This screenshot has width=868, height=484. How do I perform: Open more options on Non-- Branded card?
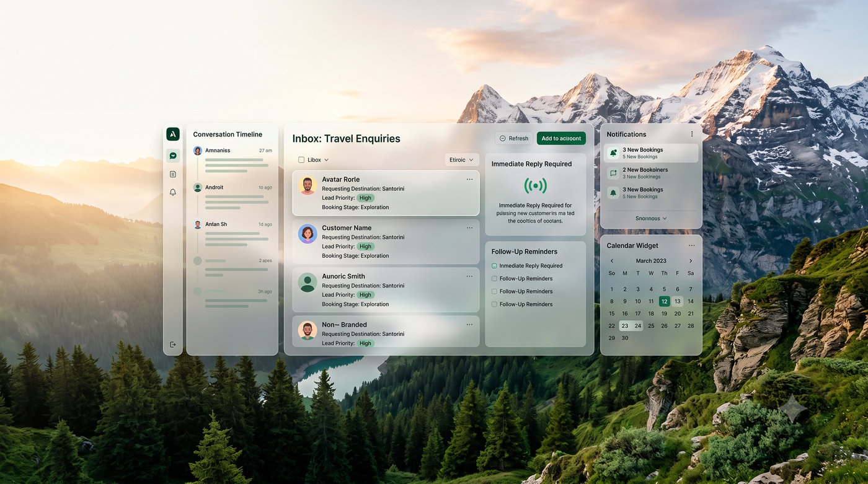tap(469, 324)
